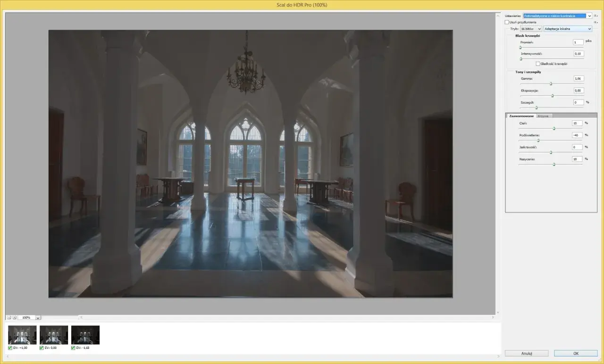Adjust the Gamma slider
Image resolution: width=604 pixels, height=364 pixels.
click(x=551, y=83)
